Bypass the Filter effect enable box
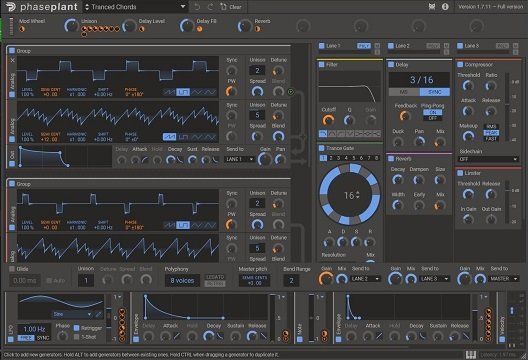Viewport: 528px width, 360px height. (x=322, y=64)
